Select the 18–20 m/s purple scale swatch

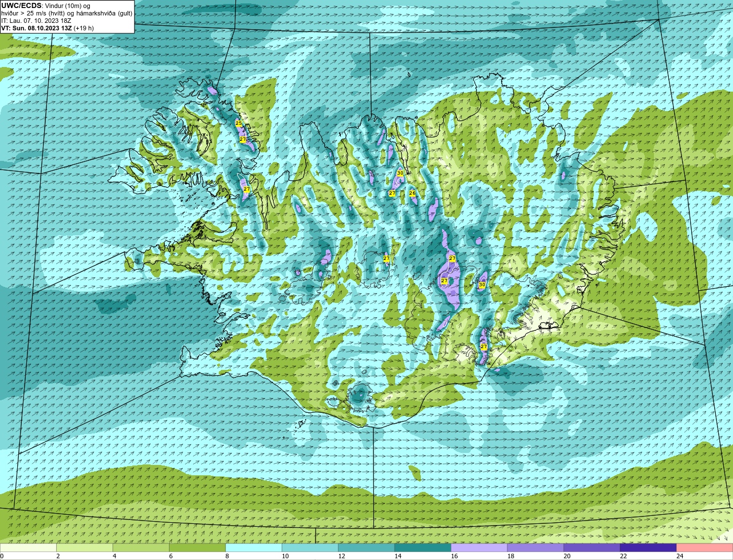point(536,547)
